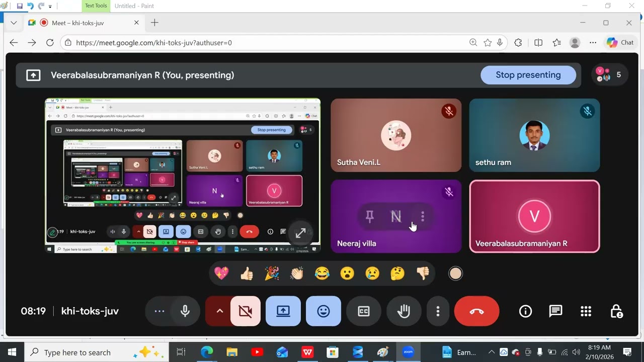Send the thinking face reaction

pos(397,274)
